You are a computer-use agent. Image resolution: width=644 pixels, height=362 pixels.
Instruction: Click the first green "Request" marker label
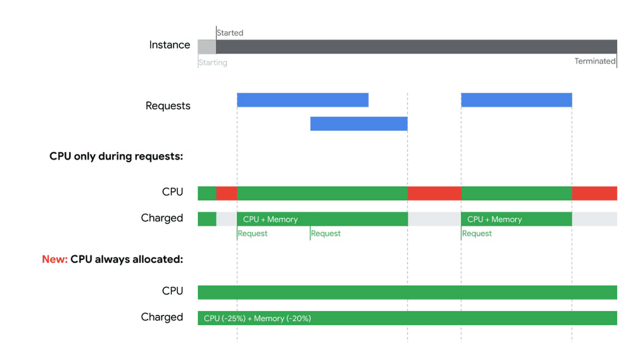[x=252, y=233]
